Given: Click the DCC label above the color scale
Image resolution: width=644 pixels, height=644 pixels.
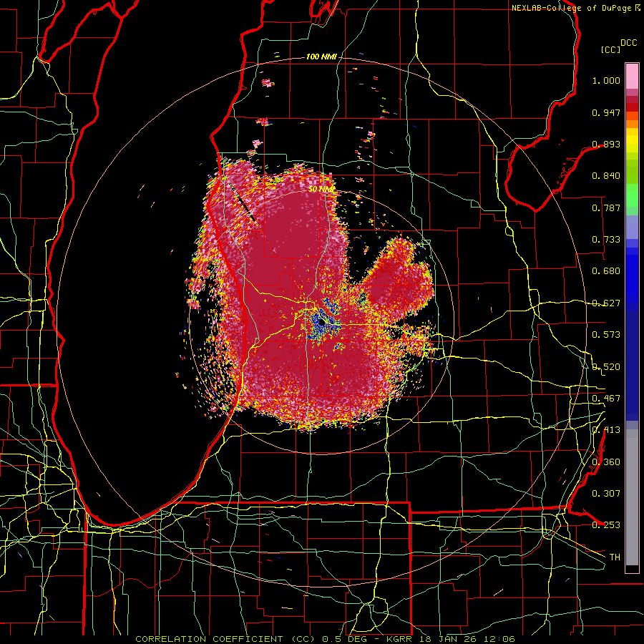Looking at the screenshot, I should [x=629, y=43].
